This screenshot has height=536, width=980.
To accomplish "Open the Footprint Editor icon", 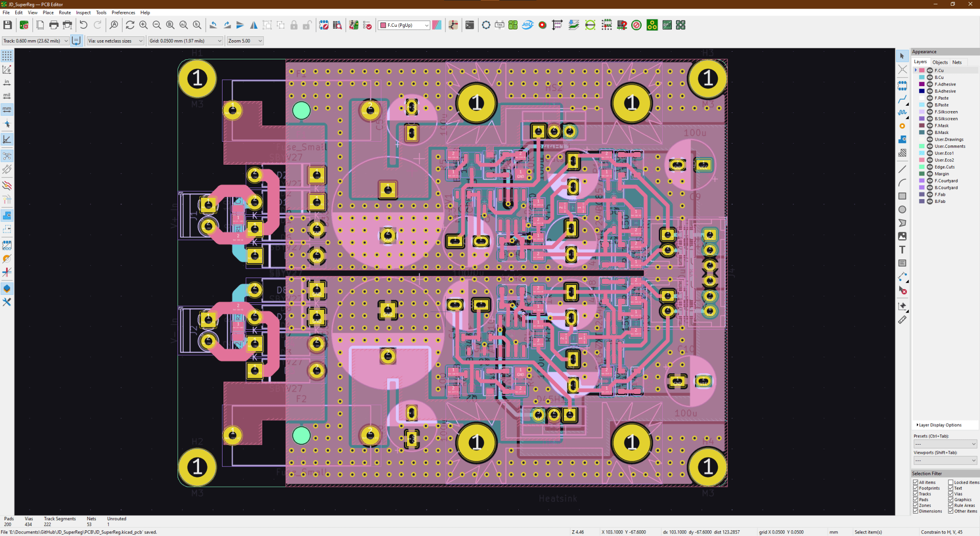I will click(x=324, y=25).
